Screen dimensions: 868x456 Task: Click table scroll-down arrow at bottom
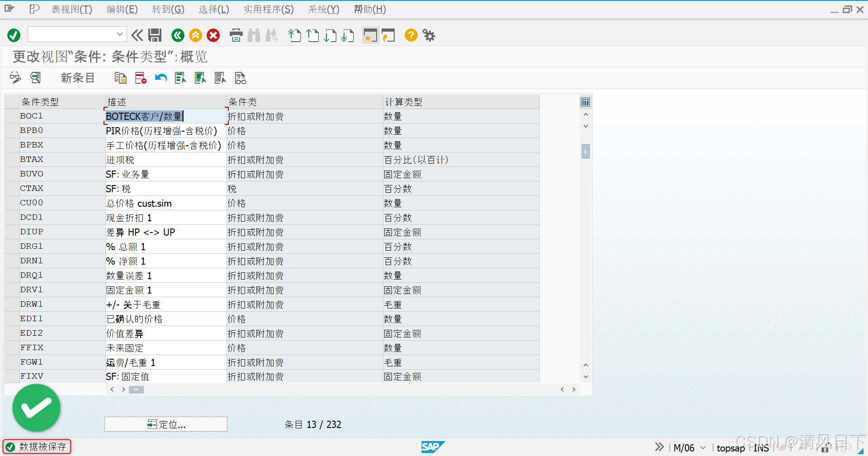[x=585, y=377]
